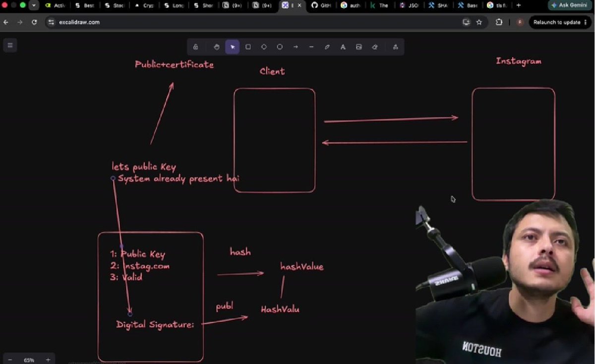
Task: Switch to the "Stoc" tab
Action: tap(114, 5)
